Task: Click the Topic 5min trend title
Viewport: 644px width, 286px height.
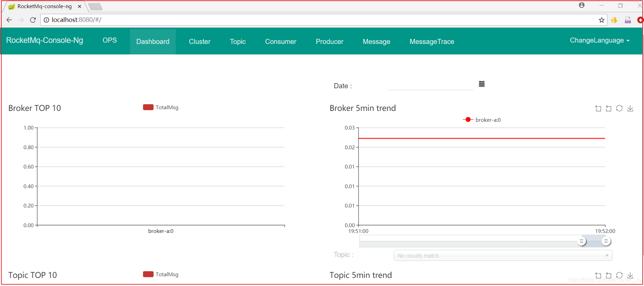Action: [x=361, y=275]
